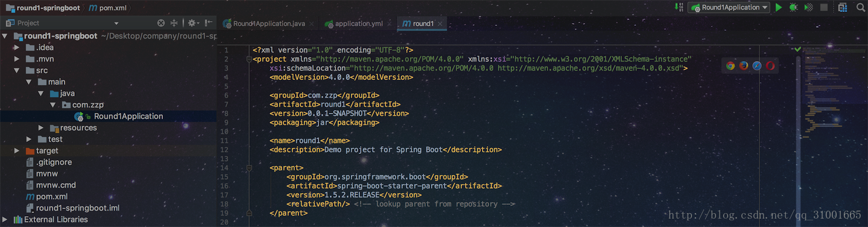Click the Project Structure icon

(843, 7)
